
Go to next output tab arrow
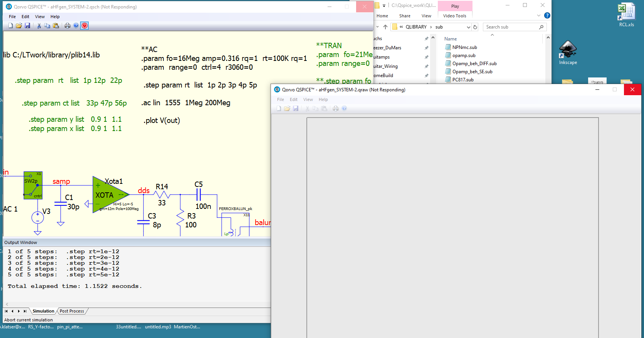(19, 311)
